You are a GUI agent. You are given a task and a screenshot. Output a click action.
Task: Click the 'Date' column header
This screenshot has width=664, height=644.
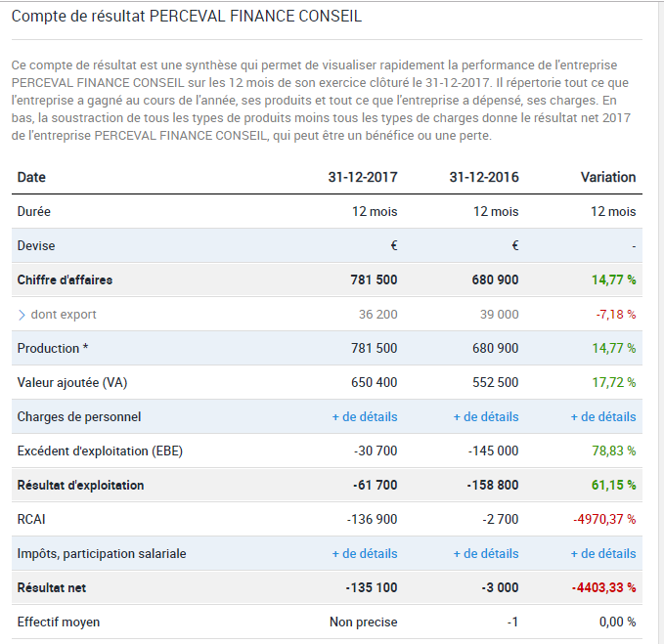click(31, 177)
